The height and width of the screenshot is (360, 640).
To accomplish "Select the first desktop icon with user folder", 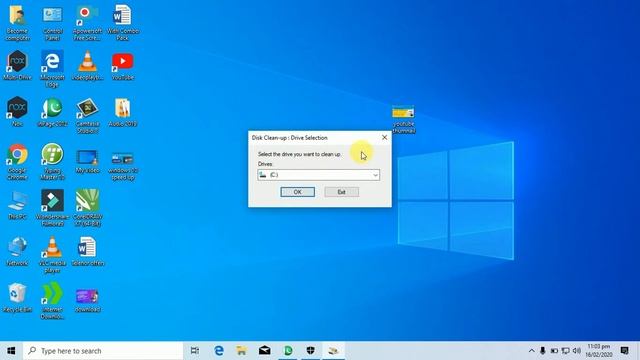I will pyautogui.click(x=17, y=23).
